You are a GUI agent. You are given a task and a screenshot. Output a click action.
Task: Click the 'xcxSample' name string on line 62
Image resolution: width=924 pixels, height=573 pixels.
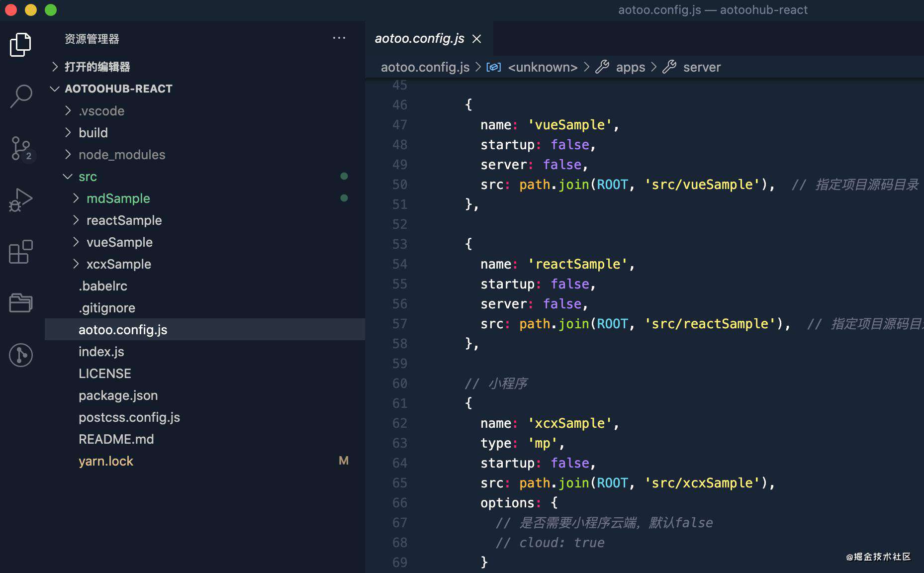(x=569, y=423)
